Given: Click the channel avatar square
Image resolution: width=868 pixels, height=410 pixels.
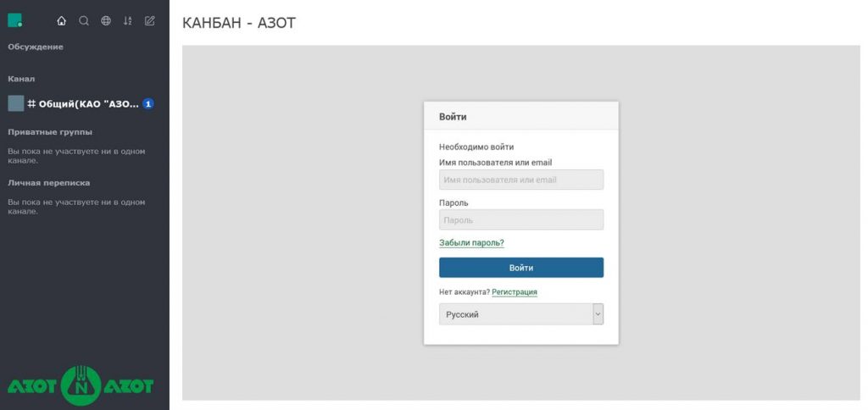Looking at the screenshot, I should point(15,103).
